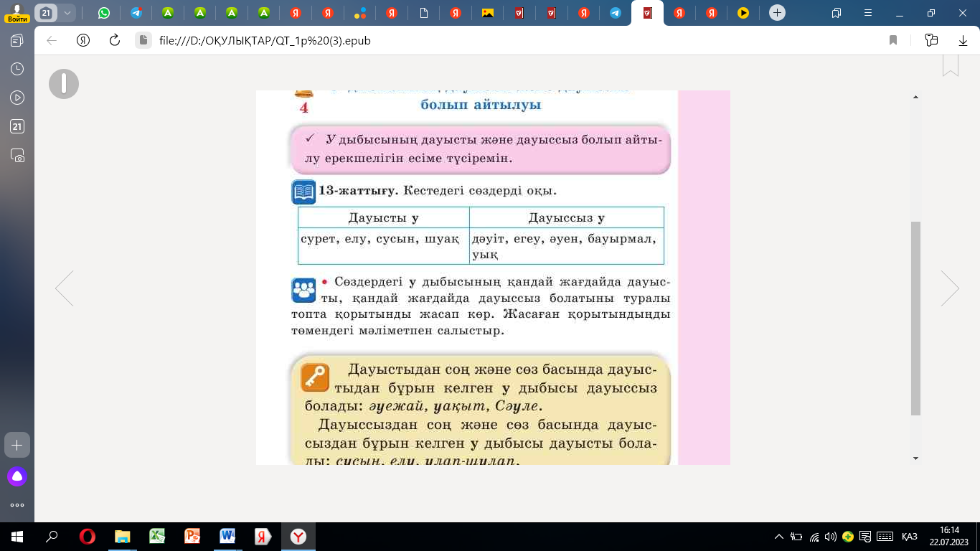980x551 pixels.
Task: Click the text 13-жаттығу
Action: click(x=359, y=192)
